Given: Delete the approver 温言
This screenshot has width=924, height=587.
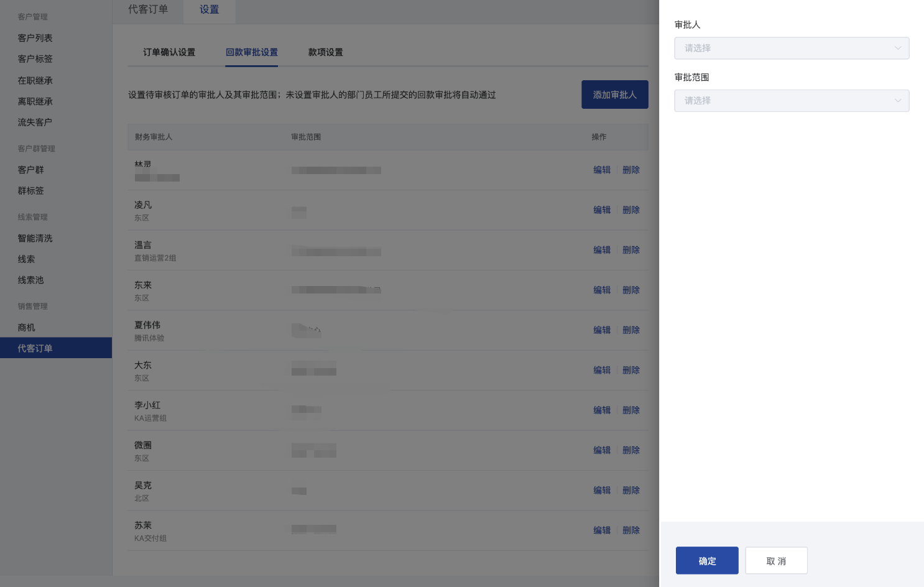Looking at the screenshot, I should (x=631, y=250).
